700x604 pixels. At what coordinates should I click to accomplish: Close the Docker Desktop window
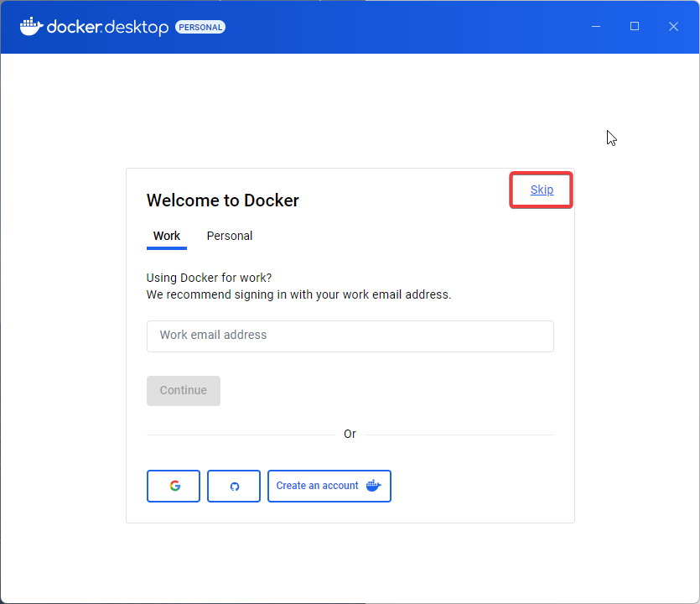(673, 26)
